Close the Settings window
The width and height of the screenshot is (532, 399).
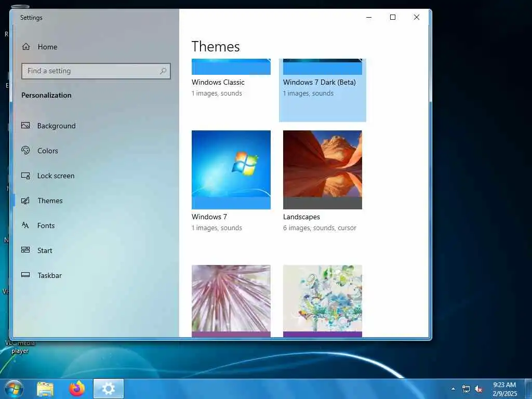click(417, 17)
